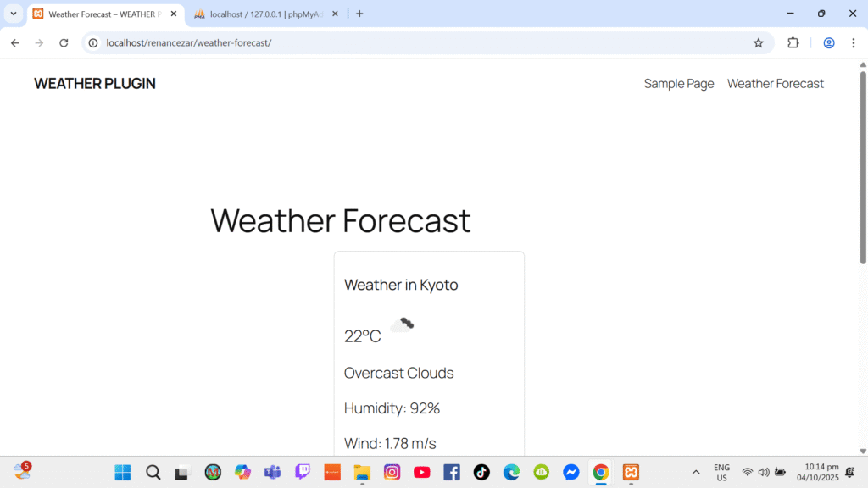
Task: Reload the weather forecast page
Action: 64,43
